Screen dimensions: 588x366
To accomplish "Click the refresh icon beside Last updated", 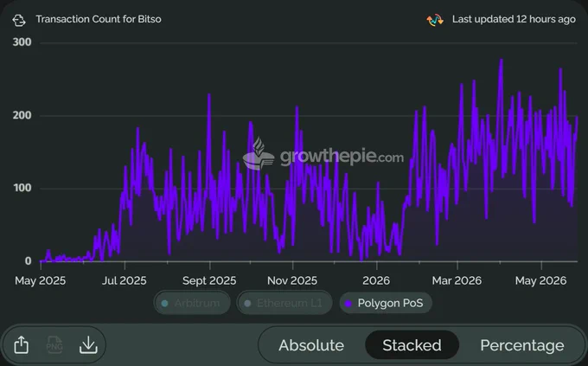I will point(435,20).
